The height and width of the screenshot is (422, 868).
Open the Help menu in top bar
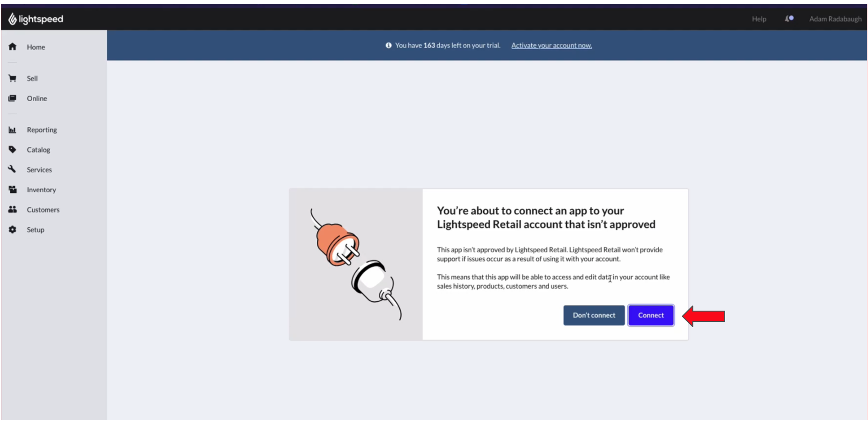pos(759,19)
